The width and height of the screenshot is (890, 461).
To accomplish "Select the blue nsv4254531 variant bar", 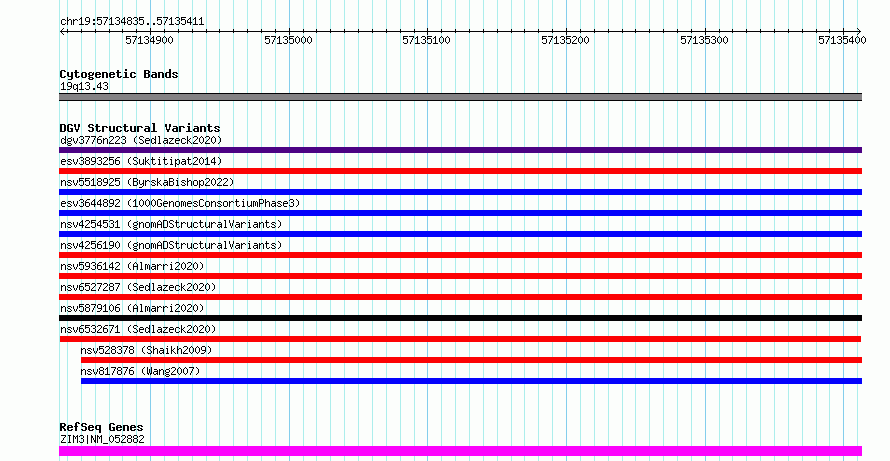I will (x=460, y=234).
